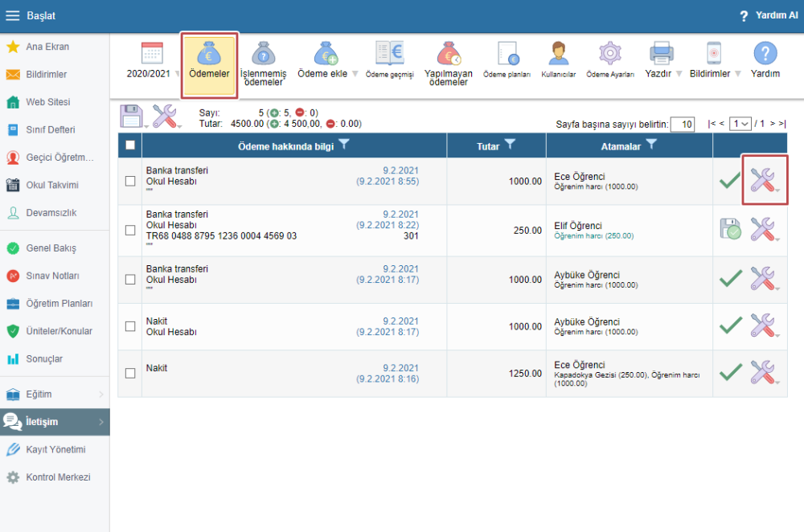
Task: Expand the toolbar Bildirimler dropdown arrow
Action: 737,74
